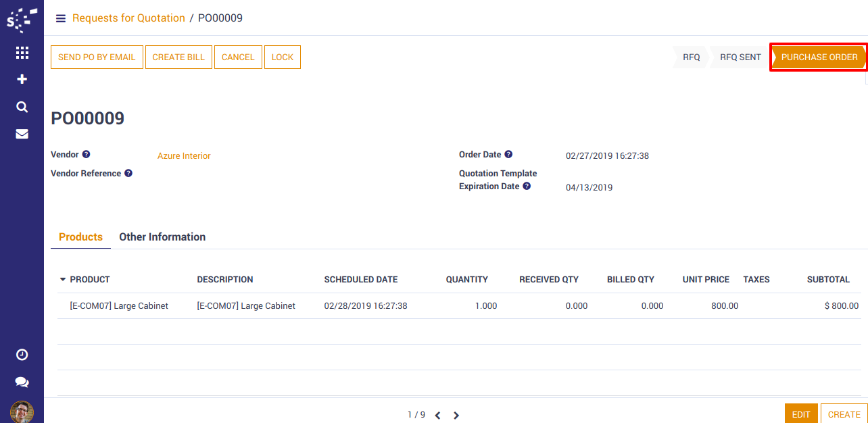This screenshot has height=423, width=868.
Task: Open the chat conversations icon
Action: (x=22, y=382)
